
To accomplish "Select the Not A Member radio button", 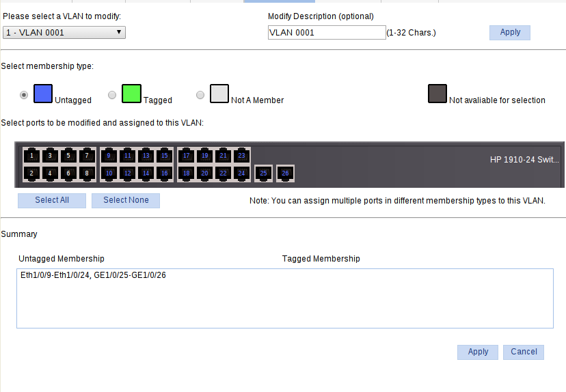I will click(200, 95).
